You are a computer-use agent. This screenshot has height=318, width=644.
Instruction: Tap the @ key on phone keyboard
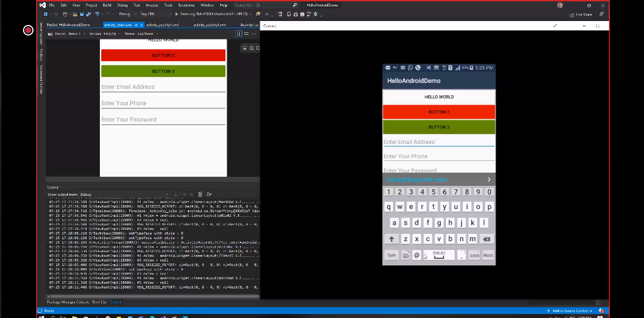click(417, 255)
